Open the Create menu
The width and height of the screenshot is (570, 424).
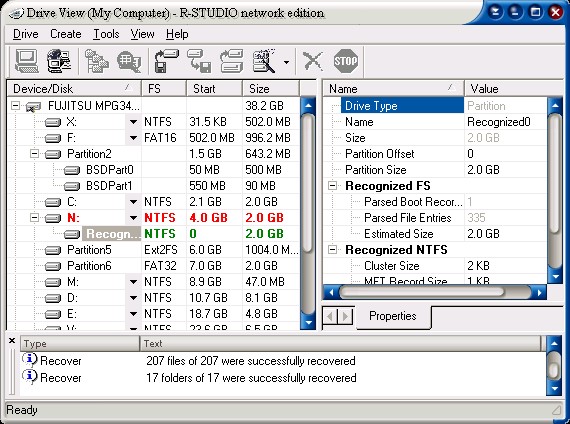[66, 34]
